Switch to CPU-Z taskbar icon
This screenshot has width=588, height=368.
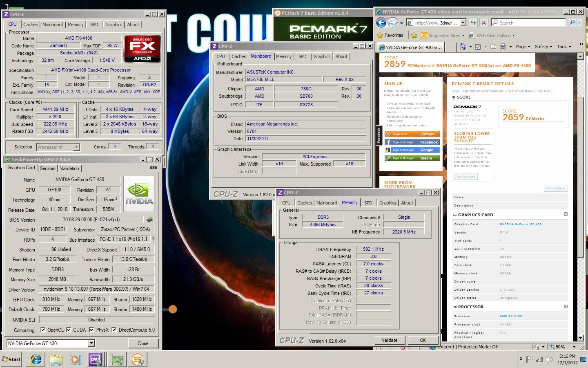tap(96, 359)
